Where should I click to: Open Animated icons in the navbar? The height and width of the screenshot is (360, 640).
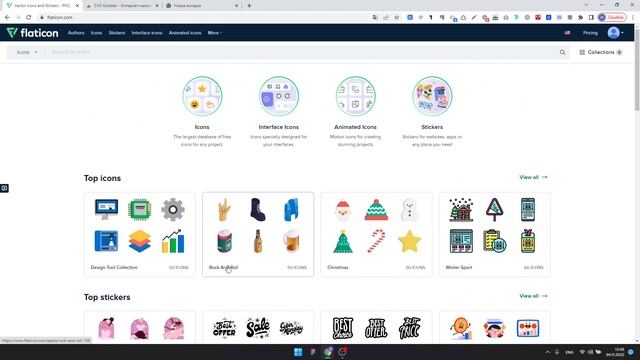pos(185,33)
